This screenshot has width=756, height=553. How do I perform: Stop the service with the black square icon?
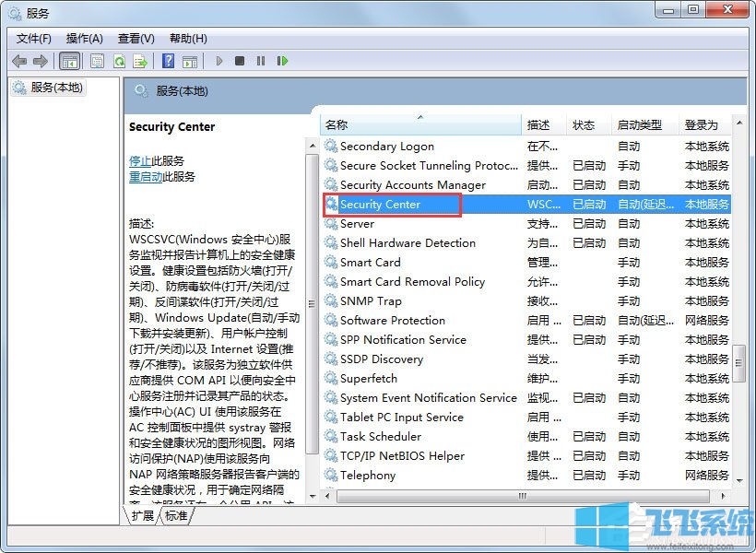coord(240,61)
